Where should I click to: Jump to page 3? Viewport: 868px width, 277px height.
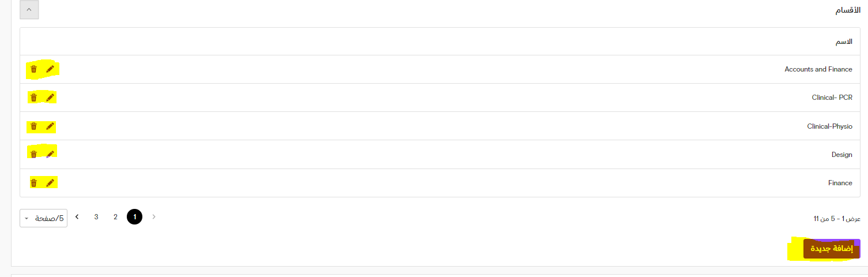point(96,217)
